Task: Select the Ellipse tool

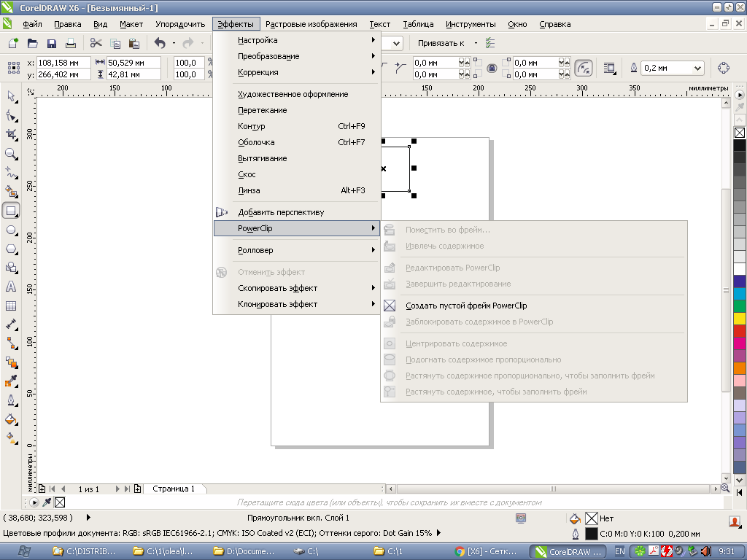Action: click(x=11, y=230)
